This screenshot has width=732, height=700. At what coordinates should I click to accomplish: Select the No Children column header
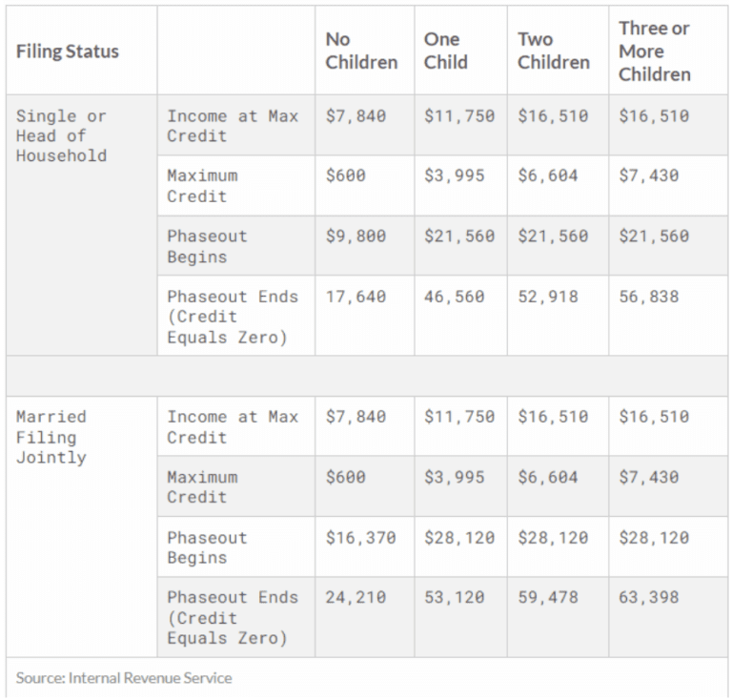point(361,51)
